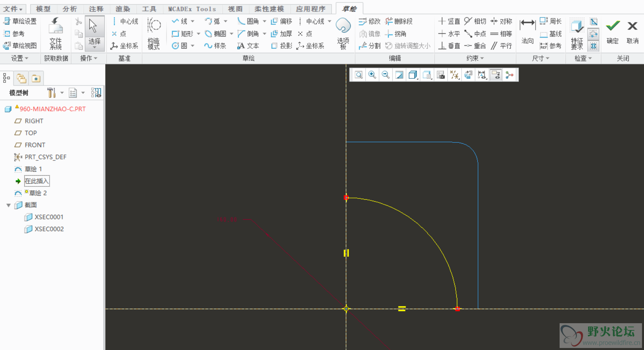Select the 投影 project tool
Image resolution: width=644 pixels, height=350 pixels.
[x=282, y=46]
